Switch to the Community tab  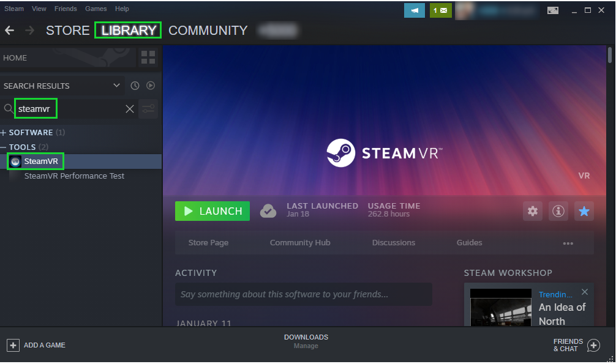208,31
